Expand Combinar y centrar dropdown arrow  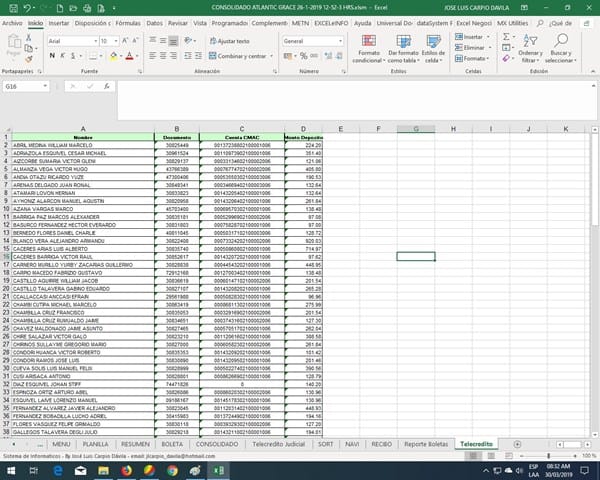[x=271, y=56]
